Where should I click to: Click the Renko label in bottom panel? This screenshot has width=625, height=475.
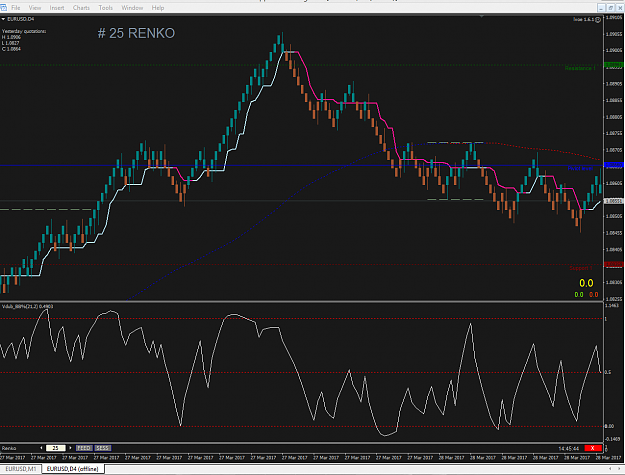[x=9, y=448]
